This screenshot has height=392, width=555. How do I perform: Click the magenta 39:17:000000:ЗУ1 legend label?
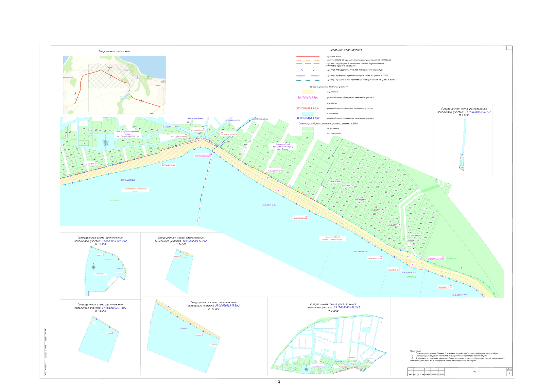tap(308, 98)
